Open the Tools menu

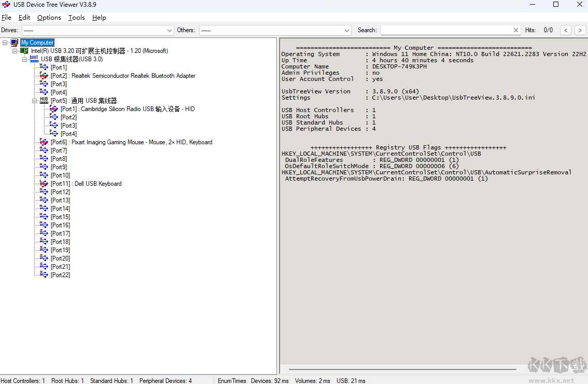pyautogui.click(x=76, y=17)
